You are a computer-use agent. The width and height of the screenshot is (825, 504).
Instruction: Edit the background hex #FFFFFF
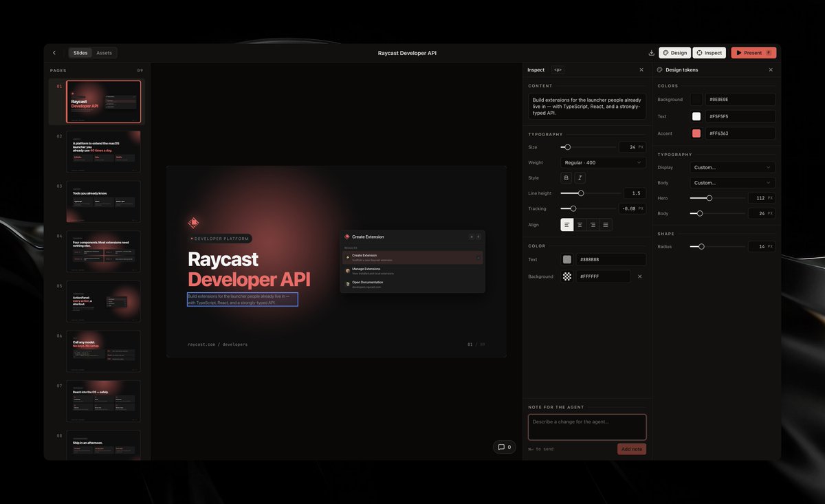click(x=603, y=276)
